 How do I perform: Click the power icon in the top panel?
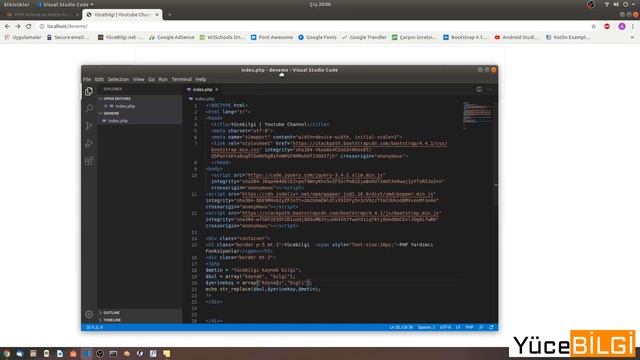[625, 4]
